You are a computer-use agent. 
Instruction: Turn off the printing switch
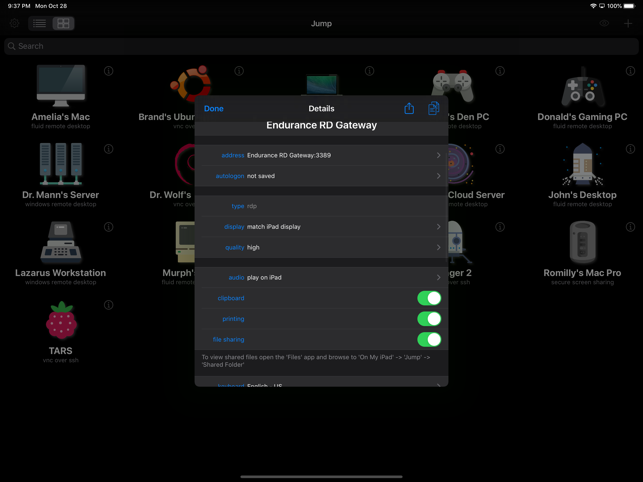point(429,319)
